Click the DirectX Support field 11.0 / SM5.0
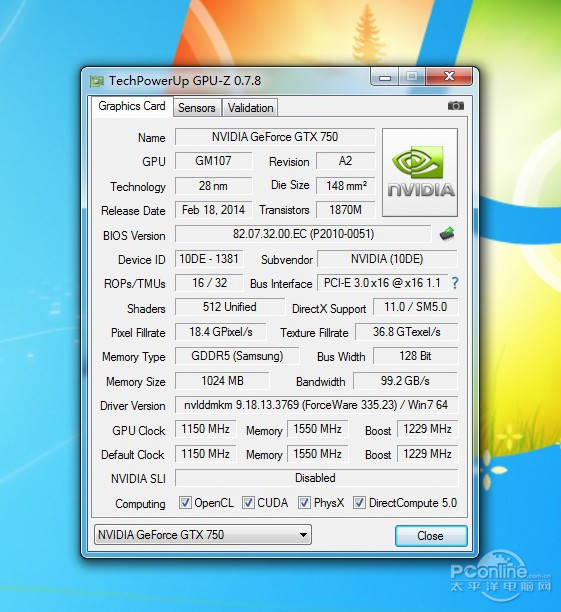This screenshot has height=612, width=561. tap(415, 307)
